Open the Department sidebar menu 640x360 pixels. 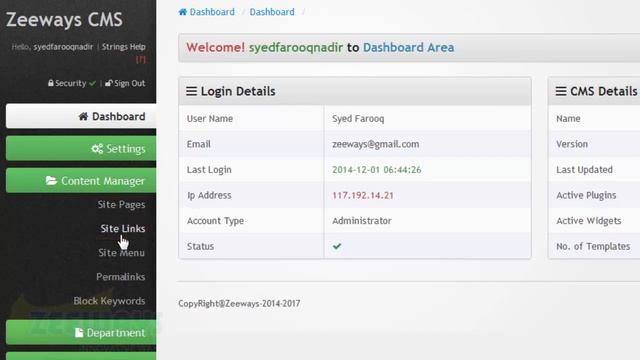[81, 332]
